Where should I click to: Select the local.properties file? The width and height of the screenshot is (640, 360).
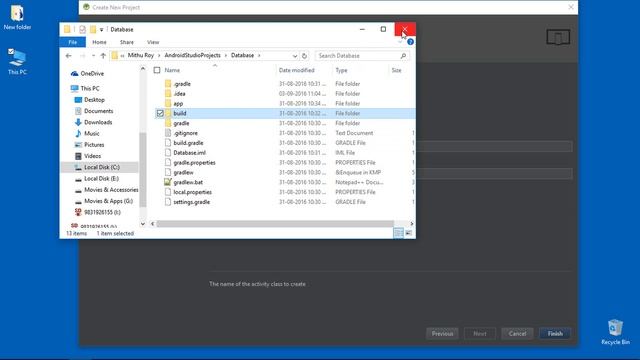pos(192,192)
